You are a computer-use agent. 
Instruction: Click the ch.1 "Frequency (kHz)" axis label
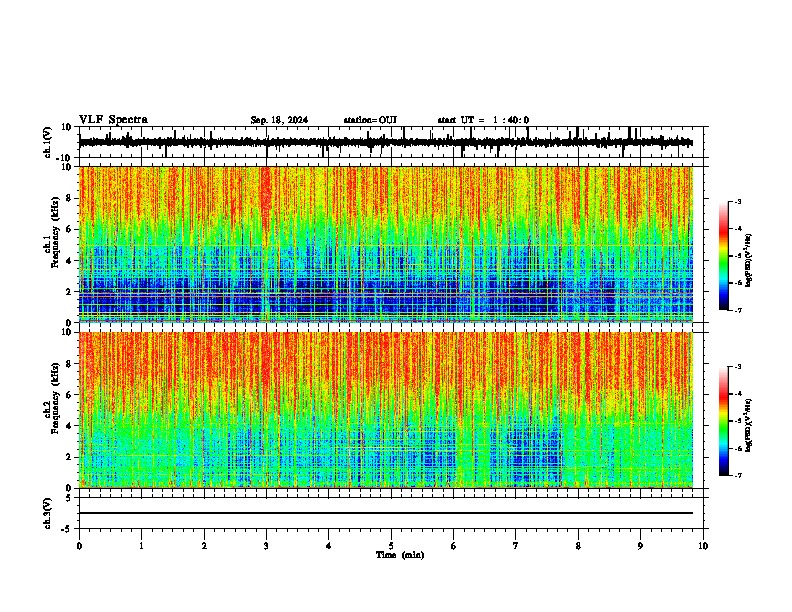tap(54, 232)
